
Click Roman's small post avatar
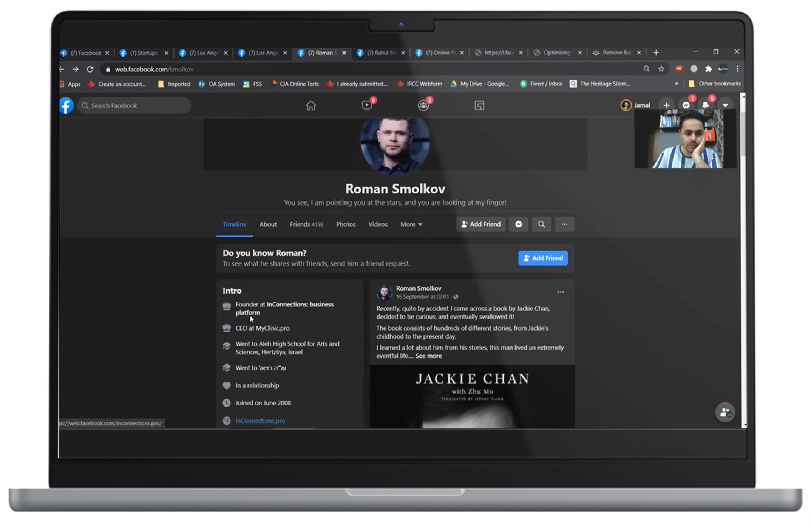[384, 292]
